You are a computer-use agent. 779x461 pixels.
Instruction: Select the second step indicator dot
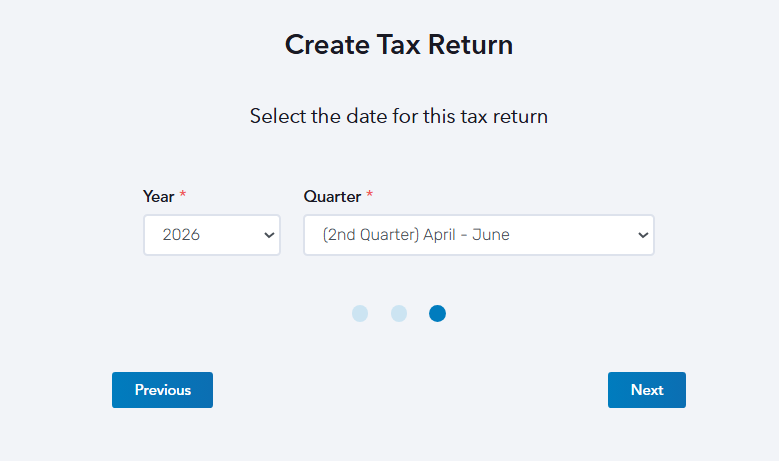(399, 314)
